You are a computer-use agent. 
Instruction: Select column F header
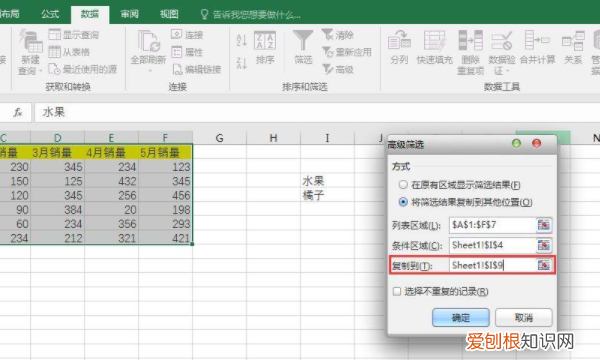click(x=165, y=138)
